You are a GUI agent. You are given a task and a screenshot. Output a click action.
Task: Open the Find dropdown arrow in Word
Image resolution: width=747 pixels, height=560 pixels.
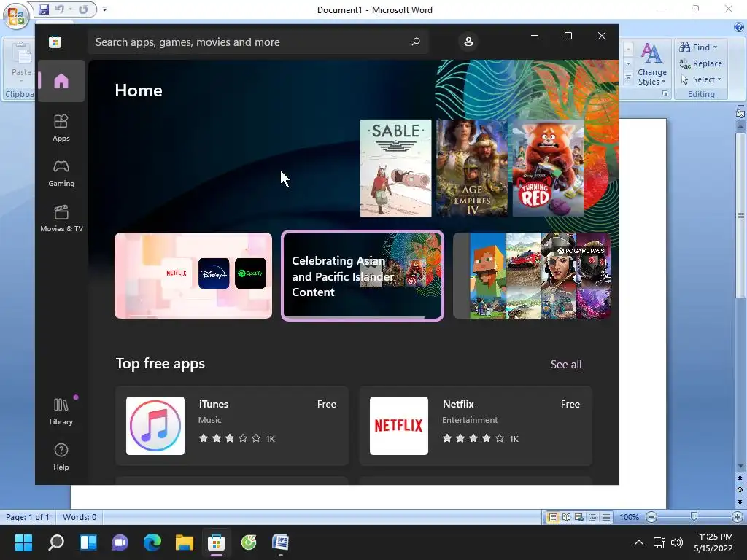(716, 47)
